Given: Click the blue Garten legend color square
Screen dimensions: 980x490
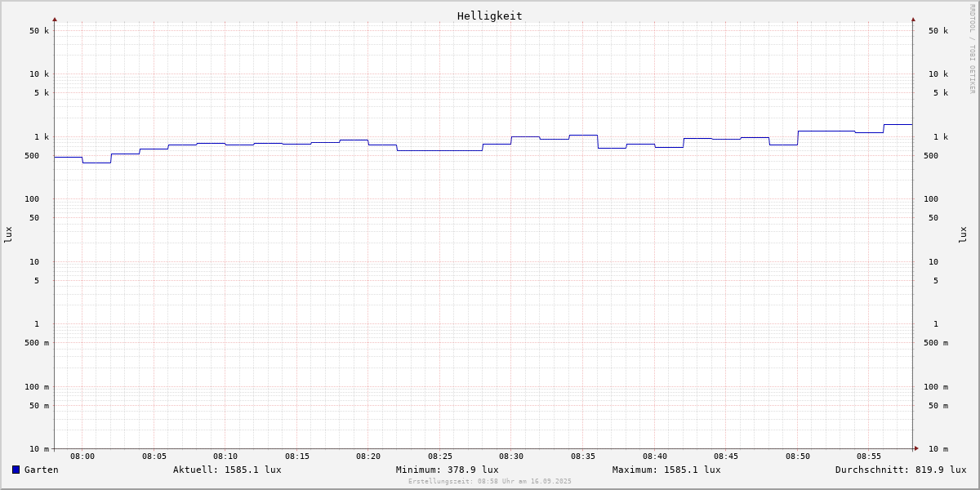Looking at the screenshot, I should click(x=16, y=470).
